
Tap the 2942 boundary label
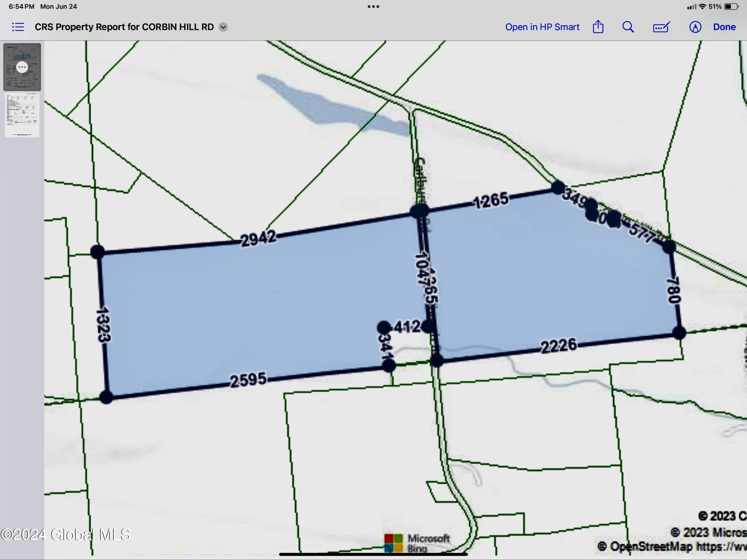pos(259,238)
